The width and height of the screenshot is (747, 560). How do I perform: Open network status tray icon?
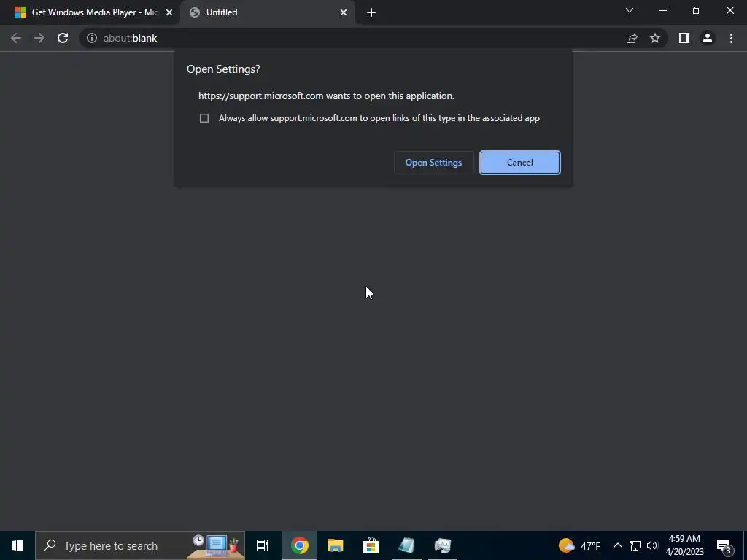click(635, 545)
